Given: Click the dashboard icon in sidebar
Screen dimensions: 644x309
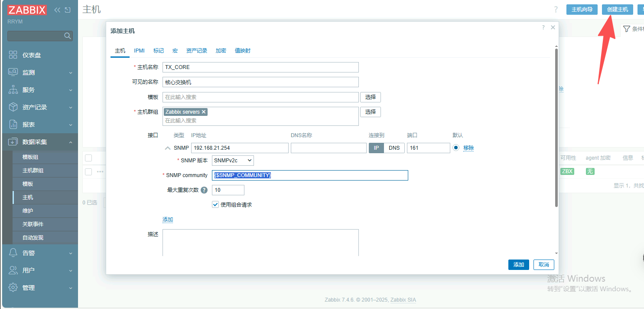Looking at the screenshot, I should (x=13, y=55).
